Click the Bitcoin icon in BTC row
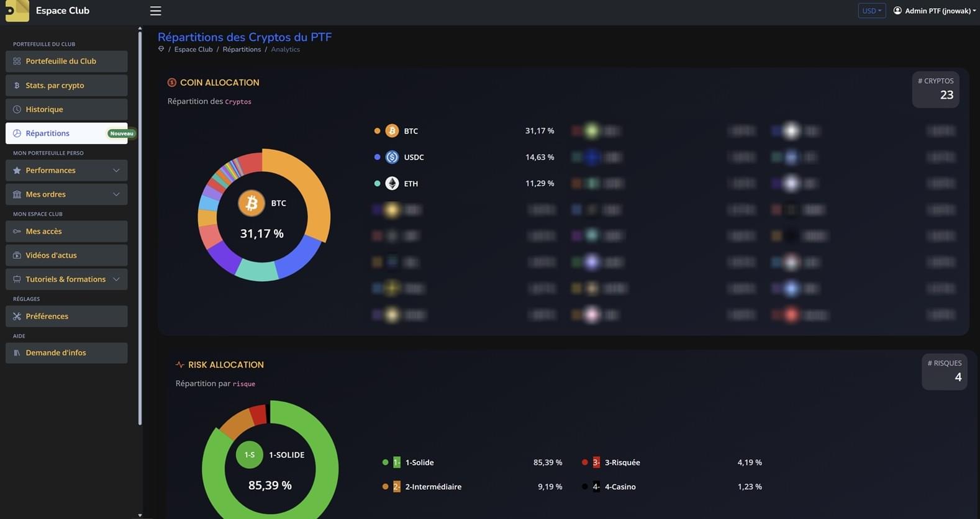 tap(392, 131)
